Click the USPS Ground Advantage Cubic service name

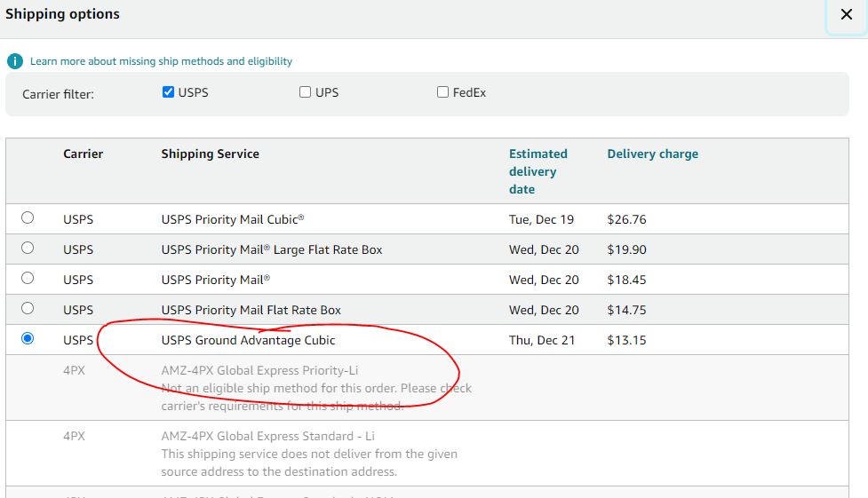point(248,340)
